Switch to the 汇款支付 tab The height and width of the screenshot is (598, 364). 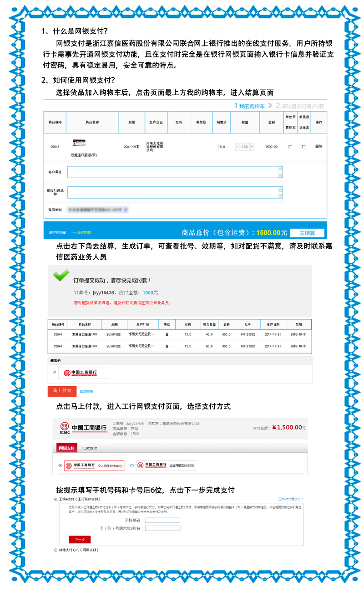click(x=90, y=448)
